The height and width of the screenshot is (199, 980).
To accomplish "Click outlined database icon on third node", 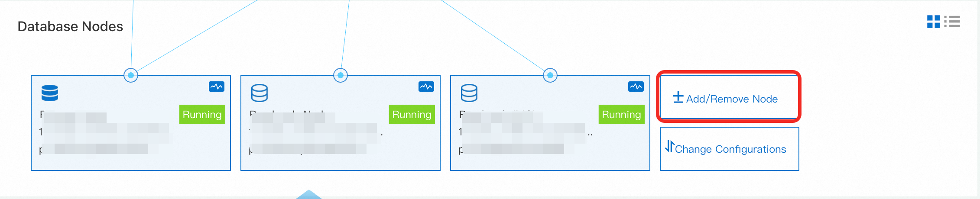I will [469, 93].
